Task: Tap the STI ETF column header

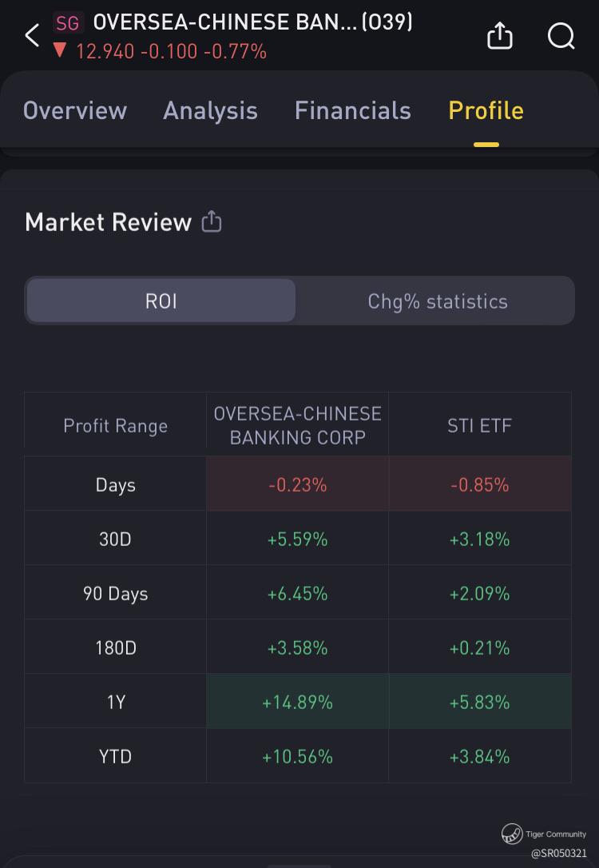Action: (479, 425)
